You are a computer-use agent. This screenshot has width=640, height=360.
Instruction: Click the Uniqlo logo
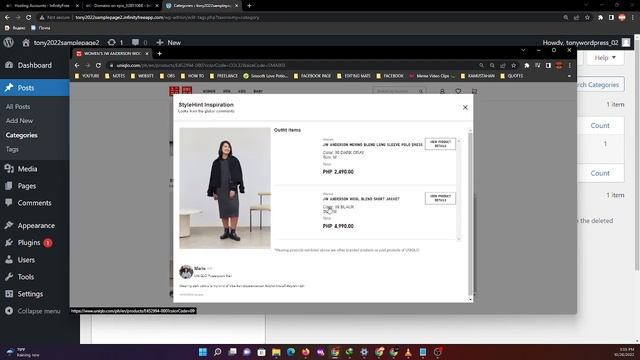pos(180,91)
